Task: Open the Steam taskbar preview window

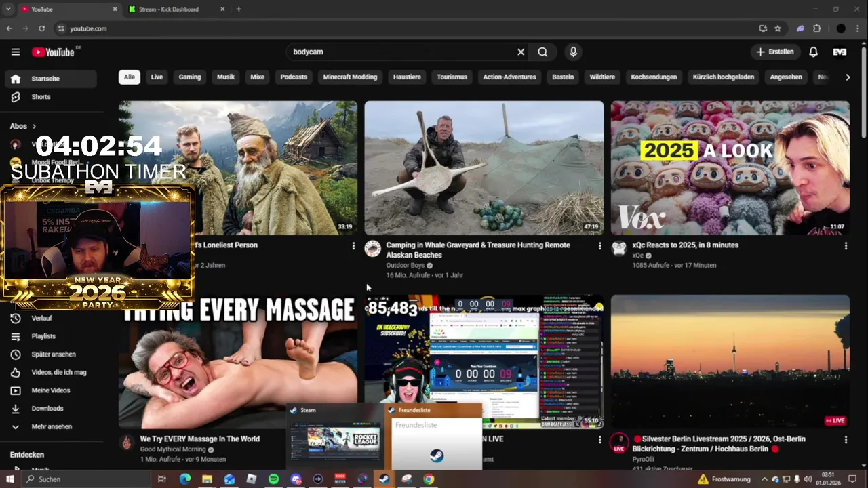Action: pos(336,436)
